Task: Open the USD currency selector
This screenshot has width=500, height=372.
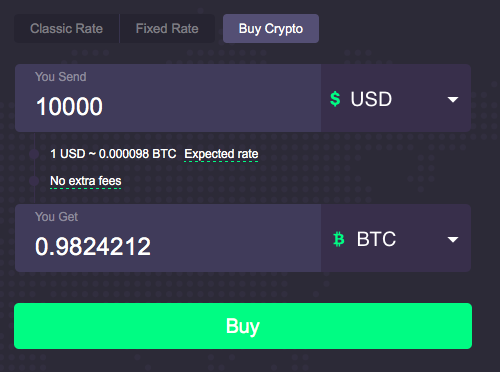Action: [396, 98]
